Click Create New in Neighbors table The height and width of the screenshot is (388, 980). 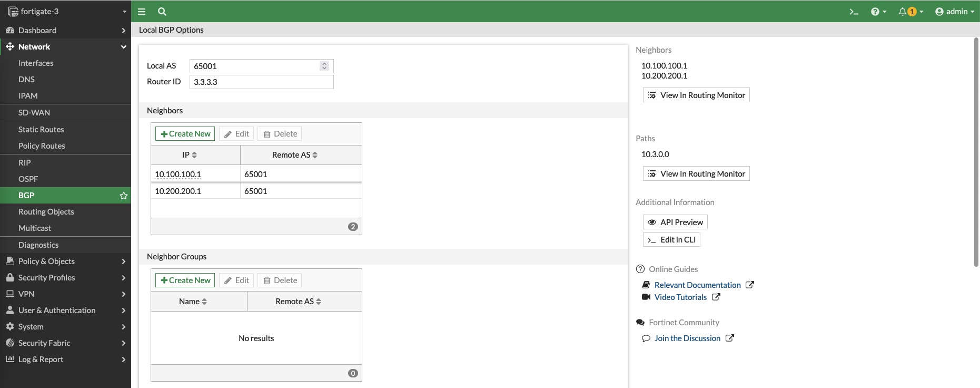coord(185,134)
